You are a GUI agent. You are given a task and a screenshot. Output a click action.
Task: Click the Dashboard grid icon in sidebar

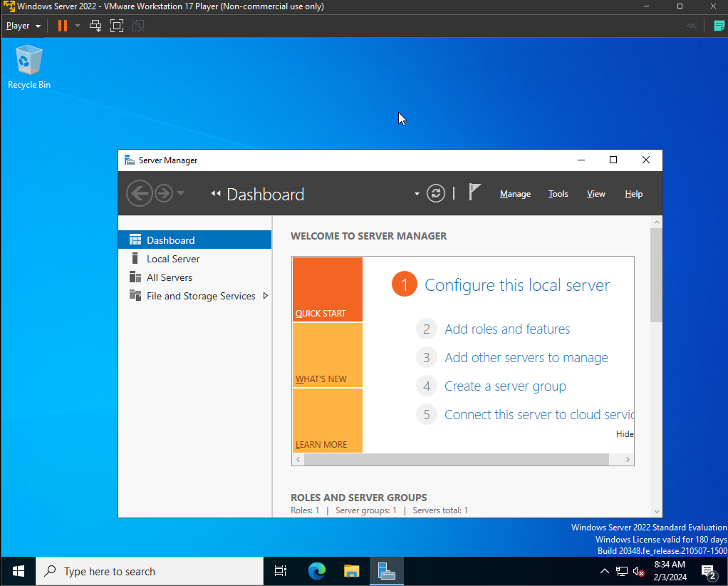click(x=135, y=240)
